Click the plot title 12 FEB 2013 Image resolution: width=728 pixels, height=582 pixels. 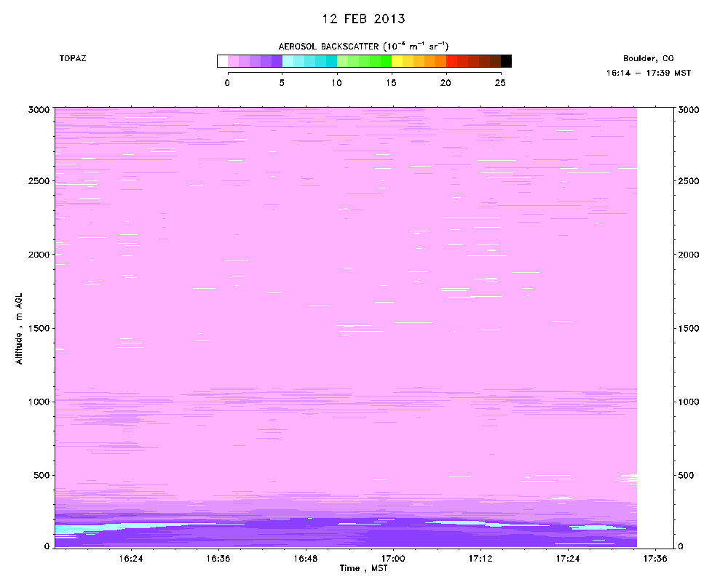pos(363,19)
